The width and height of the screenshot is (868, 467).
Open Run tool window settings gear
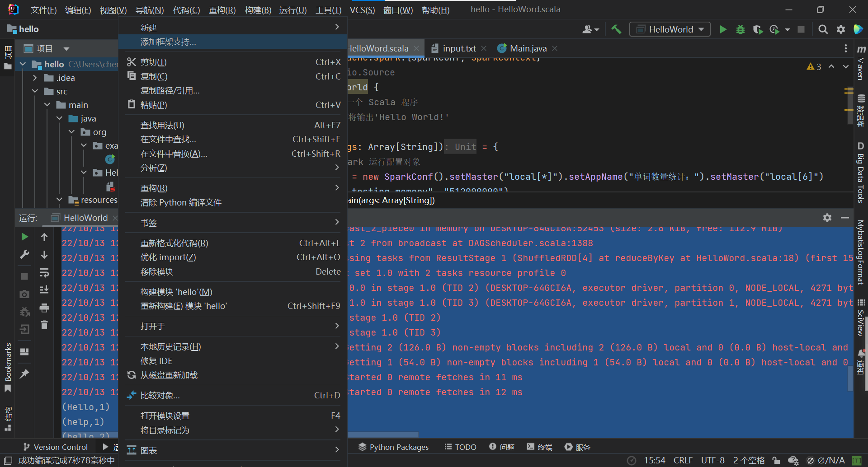[827, 218]
